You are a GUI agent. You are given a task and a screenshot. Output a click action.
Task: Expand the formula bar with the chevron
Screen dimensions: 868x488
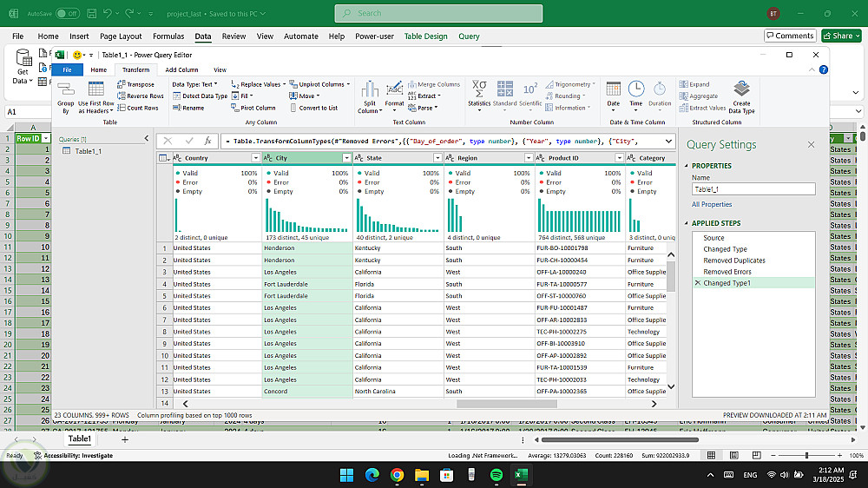(667, 141)
